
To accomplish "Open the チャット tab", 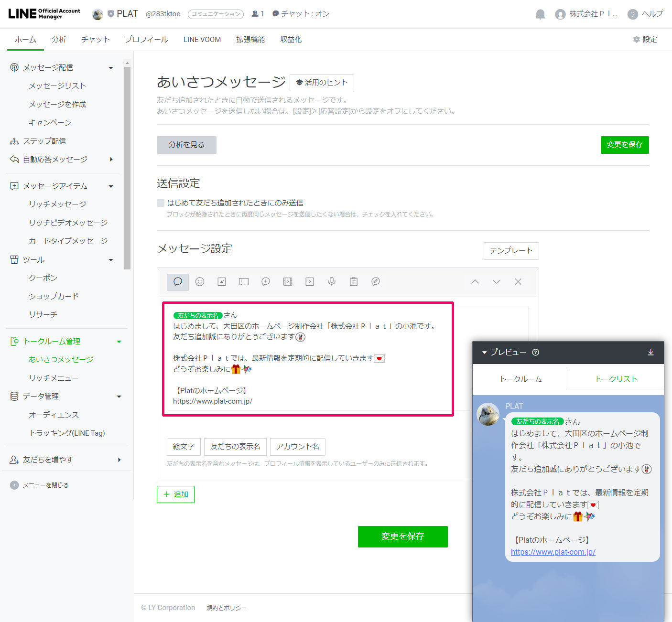I will click(96, 40).
